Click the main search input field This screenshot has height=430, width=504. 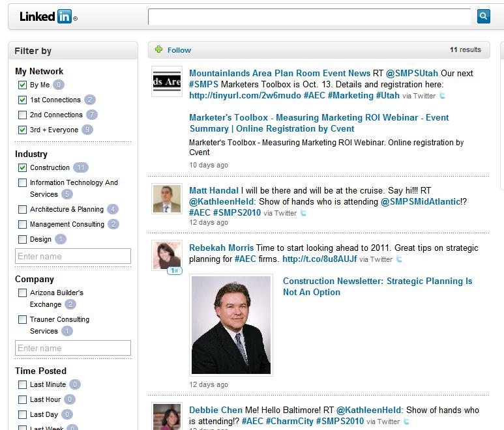click(310, 17)
